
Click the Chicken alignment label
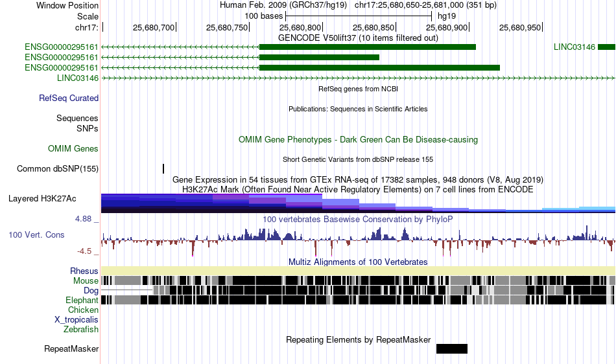(x=83, y=310)
